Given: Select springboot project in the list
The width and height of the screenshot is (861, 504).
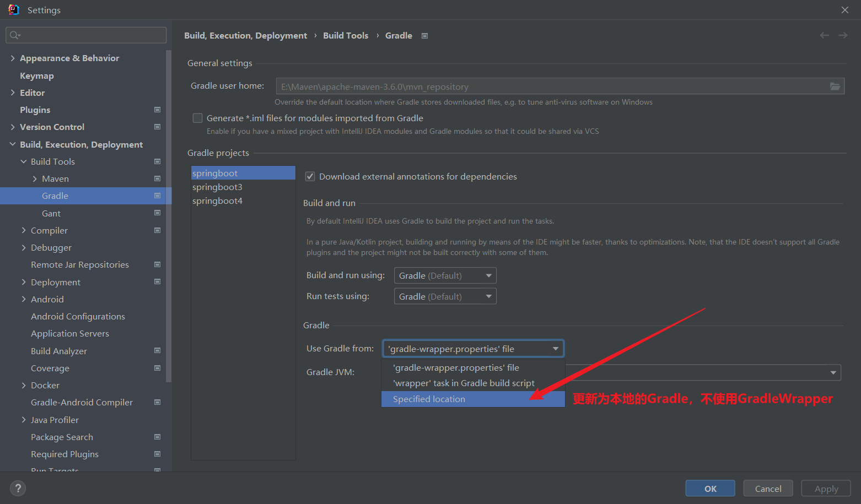Looking at the screenshot, I should [243, 173].
